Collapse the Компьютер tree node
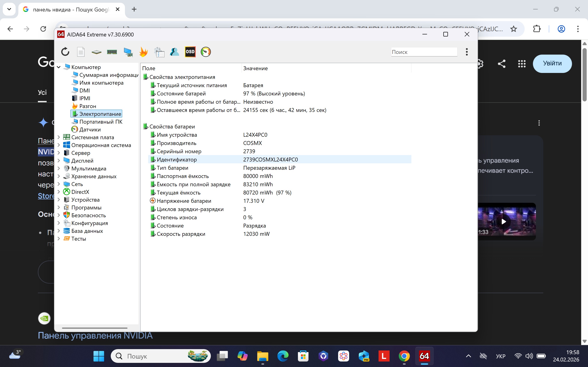588x367 pixels. click(x=59, y=67)
